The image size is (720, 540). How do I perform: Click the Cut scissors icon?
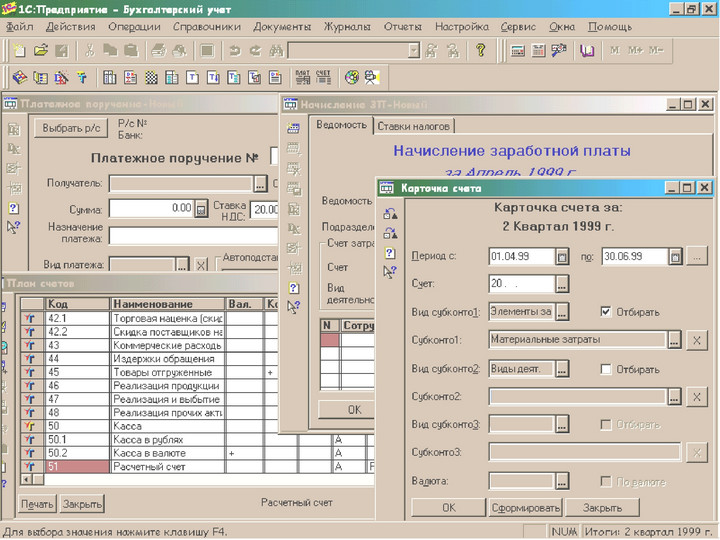tap(89, 50)
